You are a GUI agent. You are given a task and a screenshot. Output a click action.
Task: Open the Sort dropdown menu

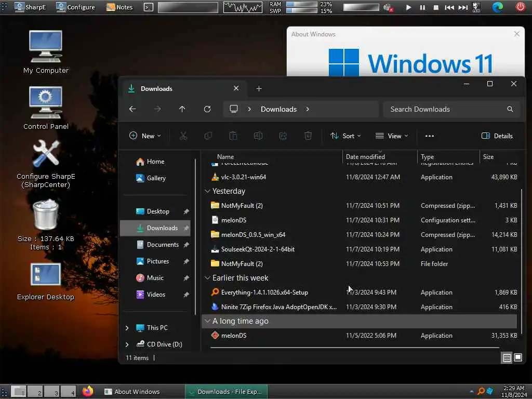tap(345, 136)
